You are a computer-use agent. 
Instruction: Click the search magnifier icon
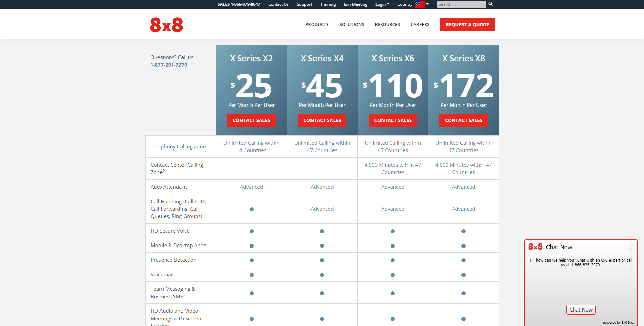click(490, 4)
